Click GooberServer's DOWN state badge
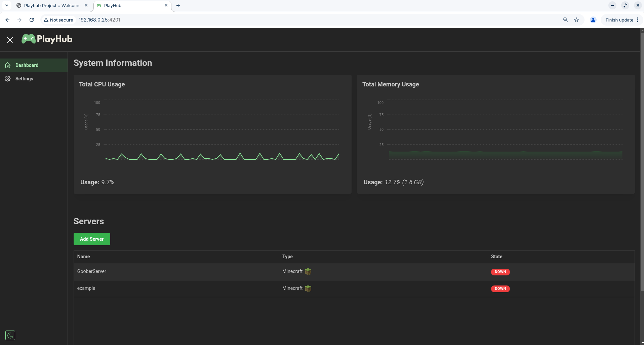Screen dimensions: 644x345 coord(500,272)
